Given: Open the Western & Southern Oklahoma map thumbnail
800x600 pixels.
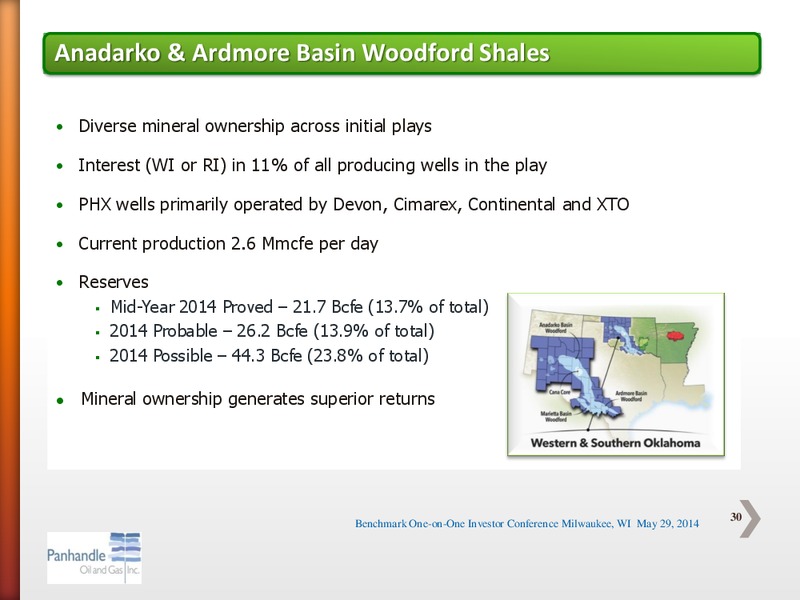Looking at the screenshot, I should [616, 374].
